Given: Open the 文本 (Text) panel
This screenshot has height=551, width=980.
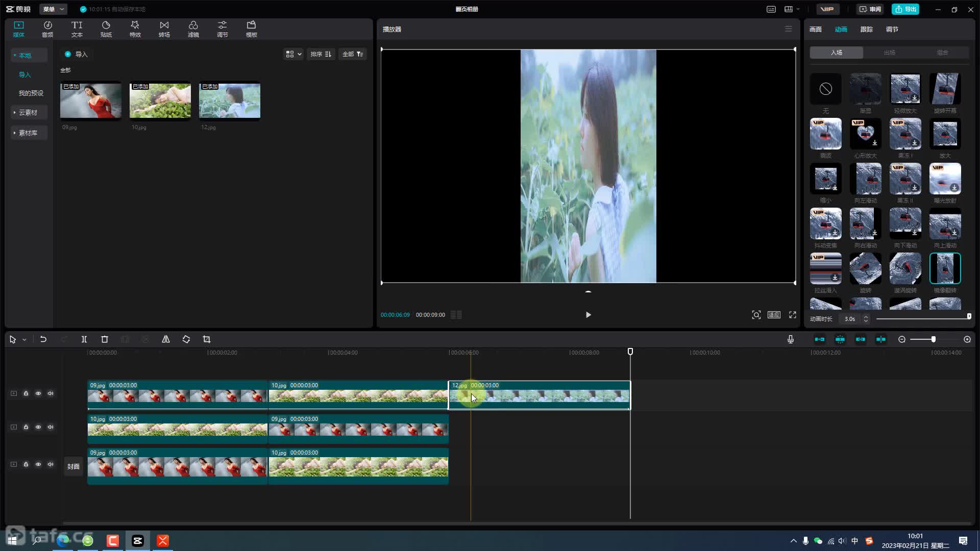Looking at the screenshot, I should pos(77,29).
